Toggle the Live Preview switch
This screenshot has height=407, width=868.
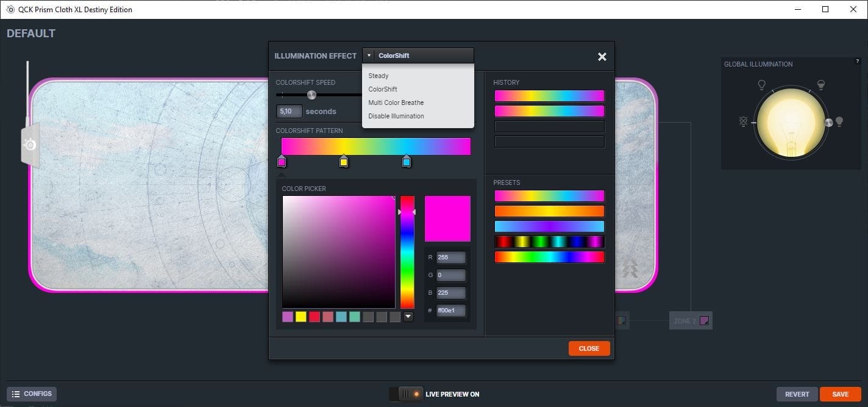(x=406, y=394)
